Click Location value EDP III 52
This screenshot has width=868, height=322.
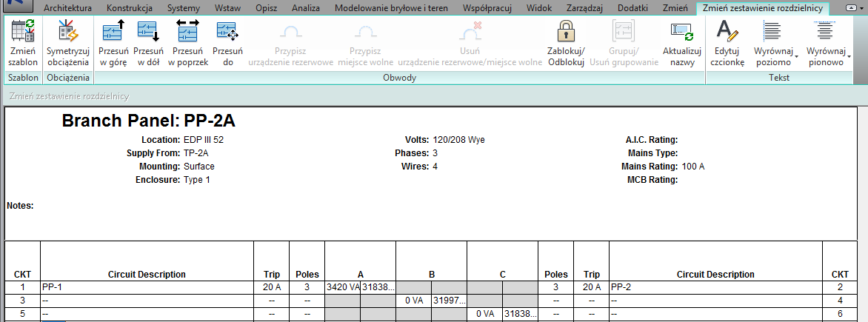(x=203, y=140)
